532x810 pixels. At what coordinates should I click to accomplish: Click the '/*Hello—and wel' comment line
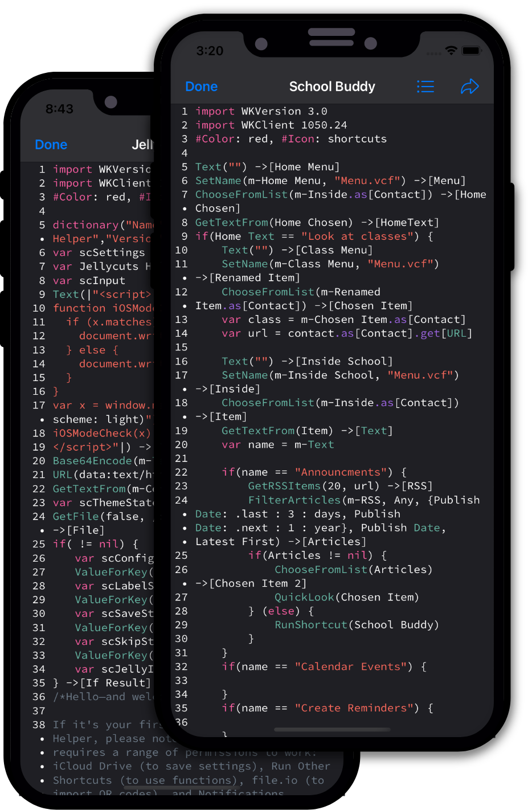point(103,697)
